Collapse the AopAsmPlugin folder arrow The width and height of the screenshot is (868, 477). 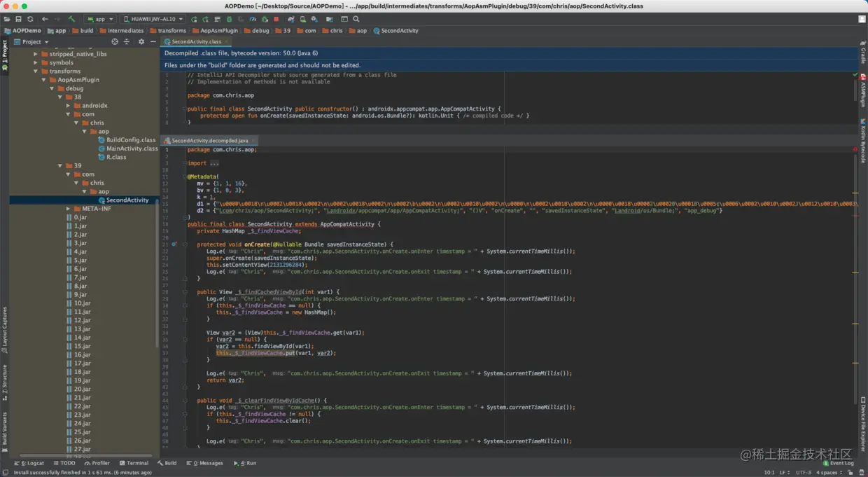(44, 80)
